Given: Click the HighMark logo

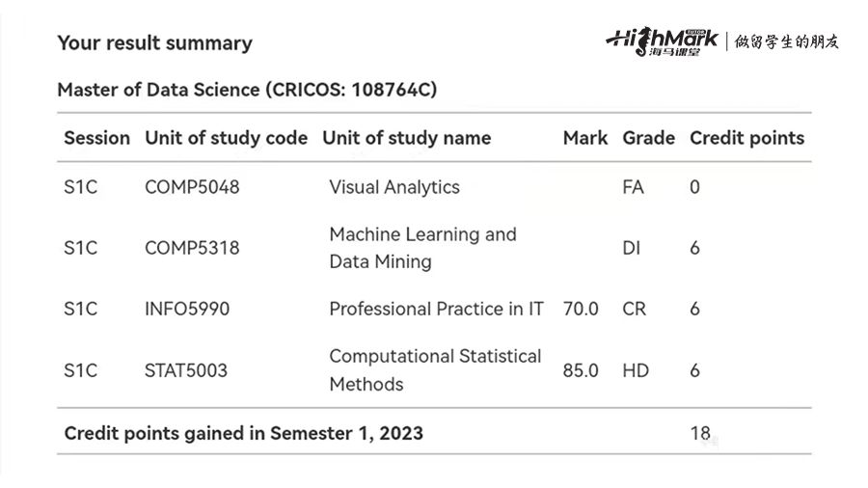Looking at the screenshot, I should pos(662,41).
